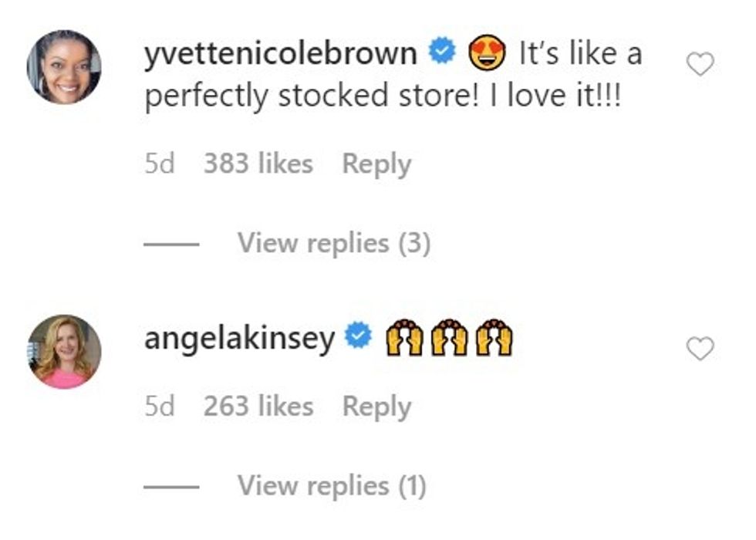Expand View replies (3) under yvettenicolebrown
The image size is (756, 540).
tap(333, 244)
